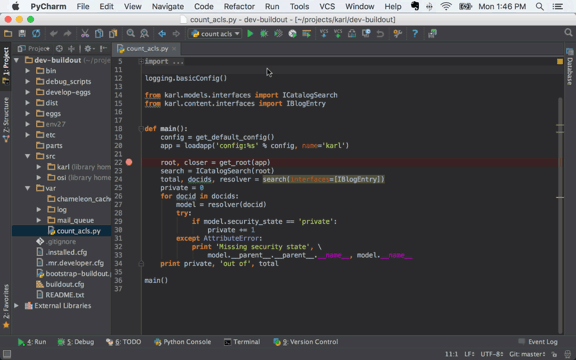Click the Search Everywhere magnifier icon
This screenshot has height=360, width=576.
[568, 33]
